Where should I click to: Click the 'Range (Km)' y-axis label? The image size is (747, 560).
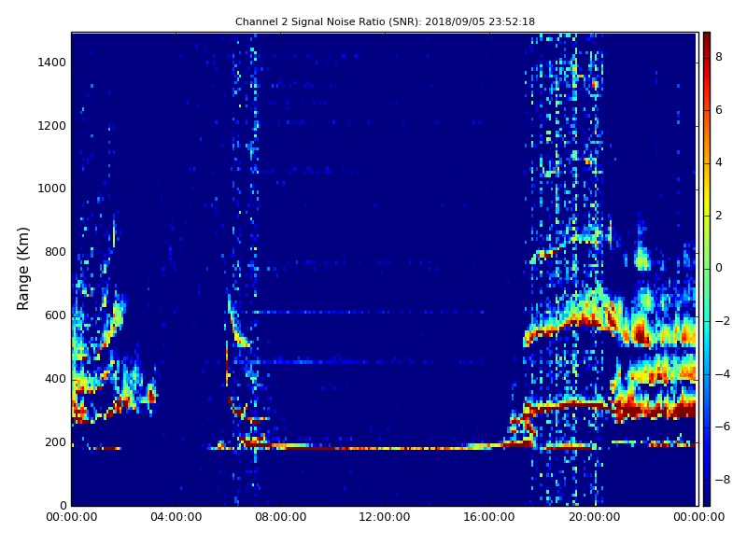tap(22, 269)
